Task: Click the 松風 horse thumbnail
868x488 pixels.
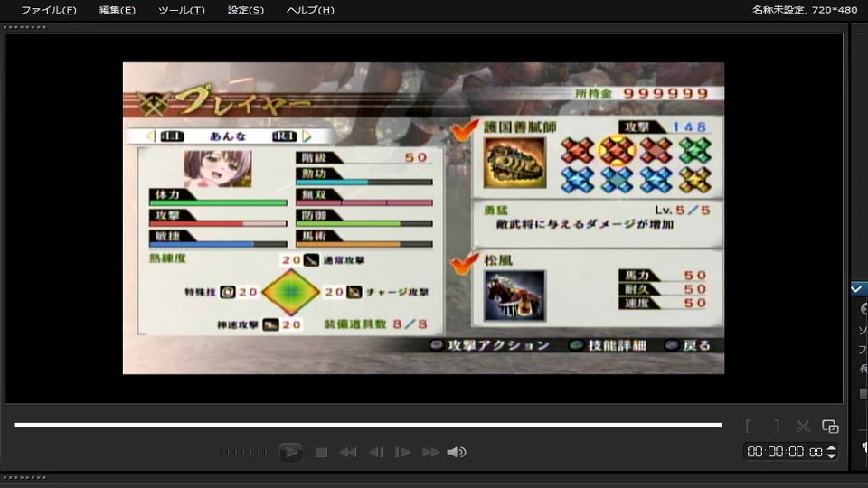Action: point(514,296)
